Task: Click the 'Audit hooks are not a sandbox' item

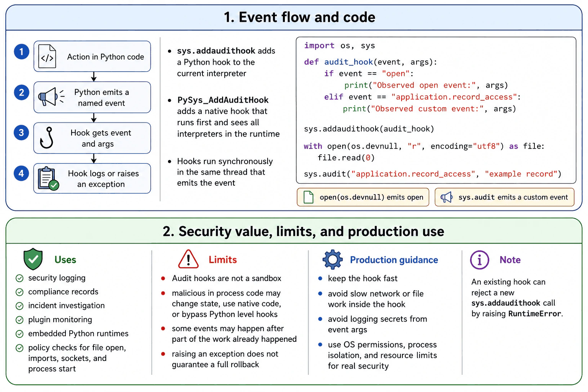Action: coord(227,278)
